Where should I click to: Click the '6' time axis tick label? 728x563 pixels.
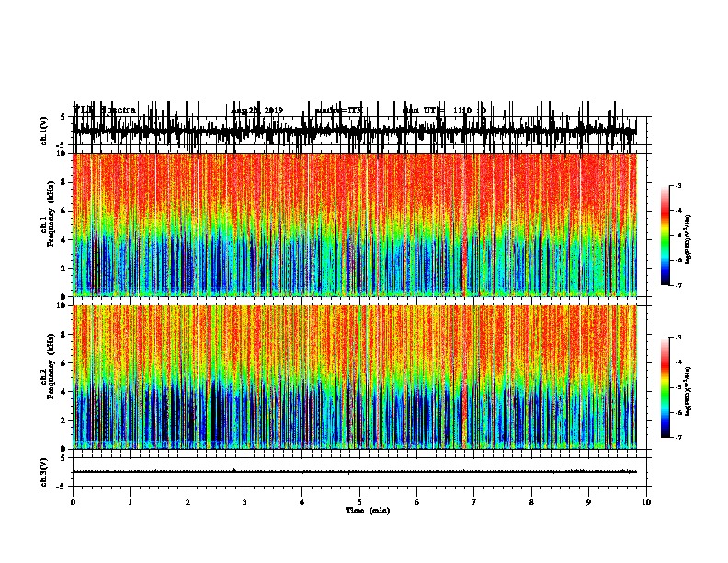417,502
